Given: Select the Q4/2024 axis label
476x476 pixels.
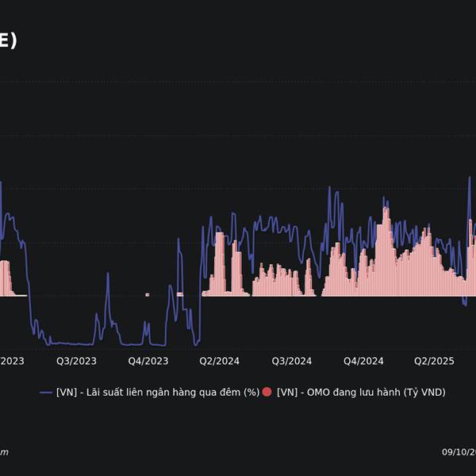Looking at the screenshot, I should click(363, 361).
